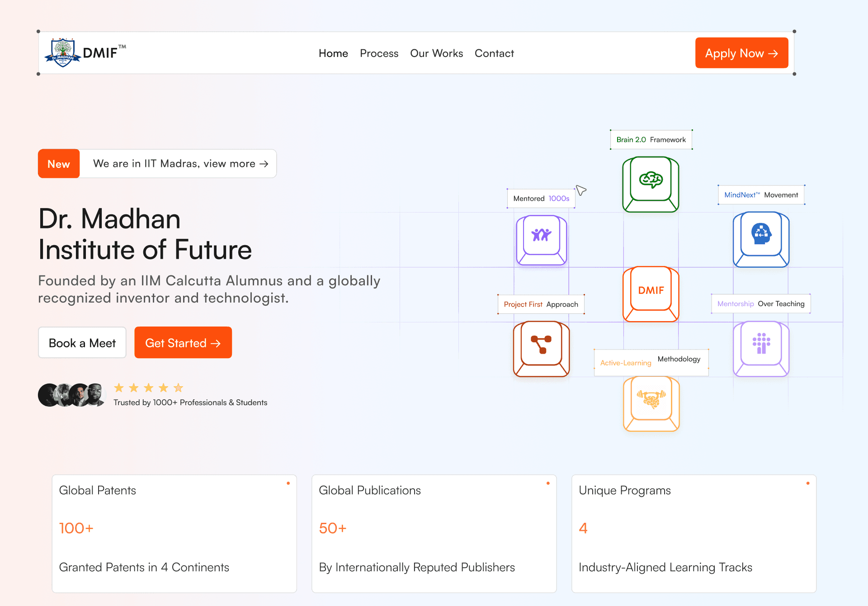Image resolution: width=868 pixels, height=606 pixels.
Task: Click the overlapping user avatars
Action: tap(72, 395)
